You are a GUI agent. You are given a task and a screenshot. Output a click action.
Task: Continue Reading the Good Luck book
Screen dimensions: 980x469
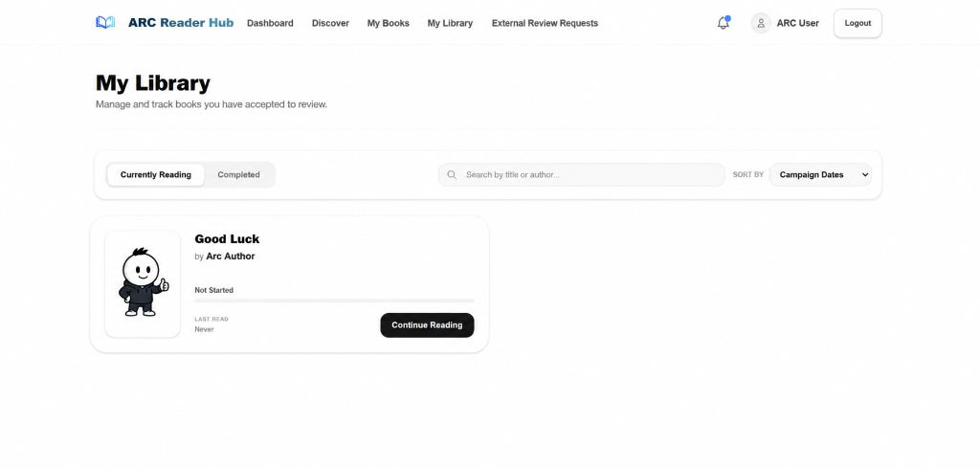(x=427, y=325)
